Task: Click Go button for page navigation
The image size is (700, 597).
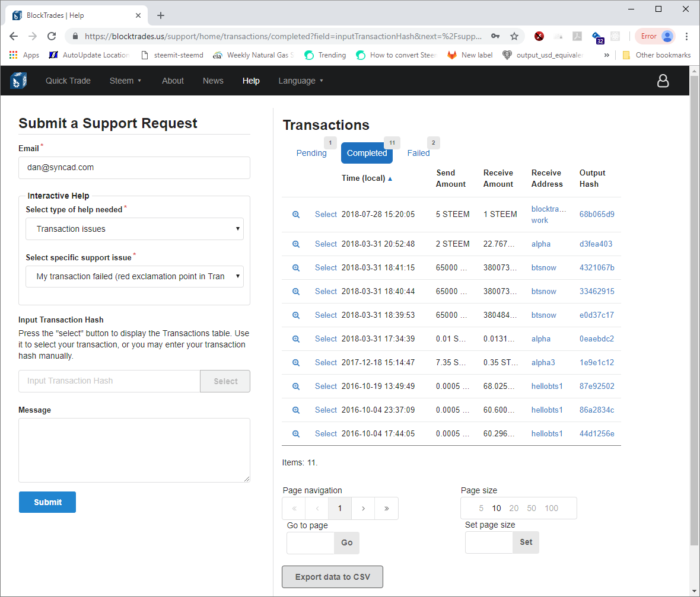Action: [347, 542]
